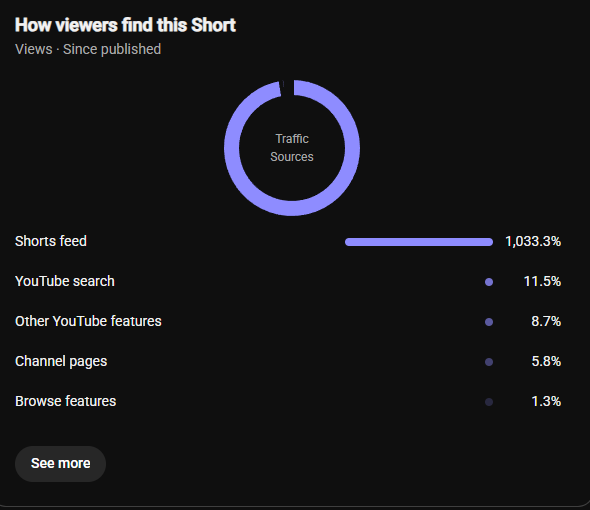
Task: Click the 11.5% YouTube search value
Action: coord(542,281)
